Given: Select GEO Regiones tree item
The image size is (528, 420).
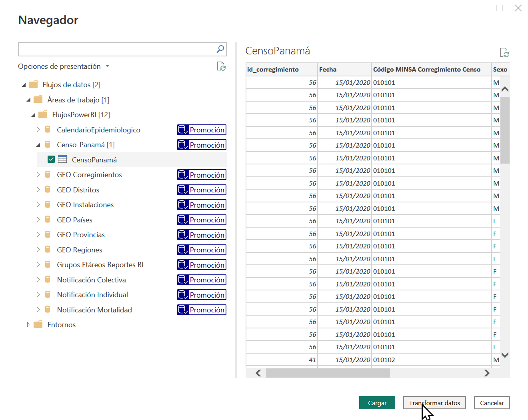Looking at the screenshot, I should 80,250.
